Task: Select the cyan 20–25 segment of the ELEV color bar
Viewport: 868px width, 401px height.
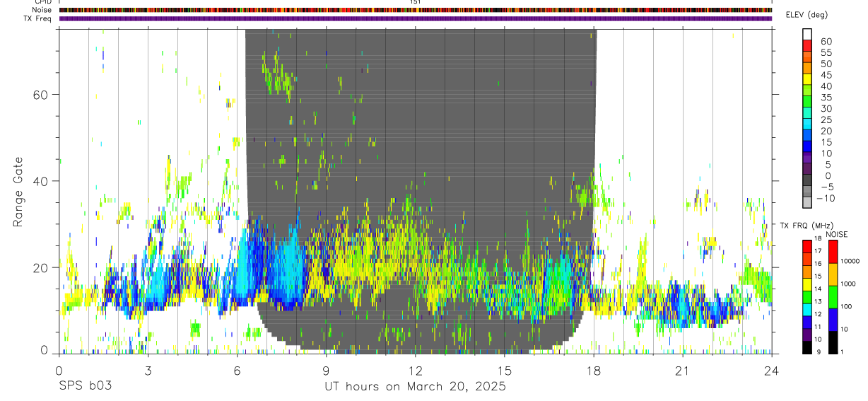Action: 807,125
